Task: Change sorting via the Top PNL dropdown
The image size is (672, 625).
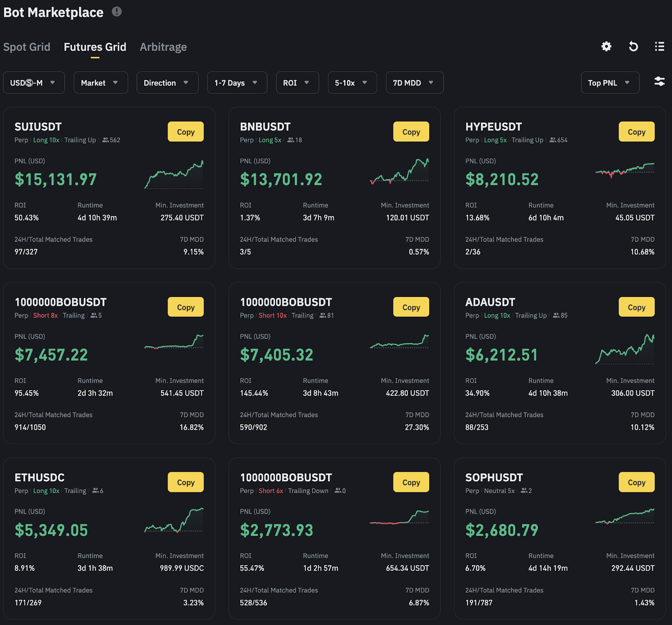Action: pos(610,82)
